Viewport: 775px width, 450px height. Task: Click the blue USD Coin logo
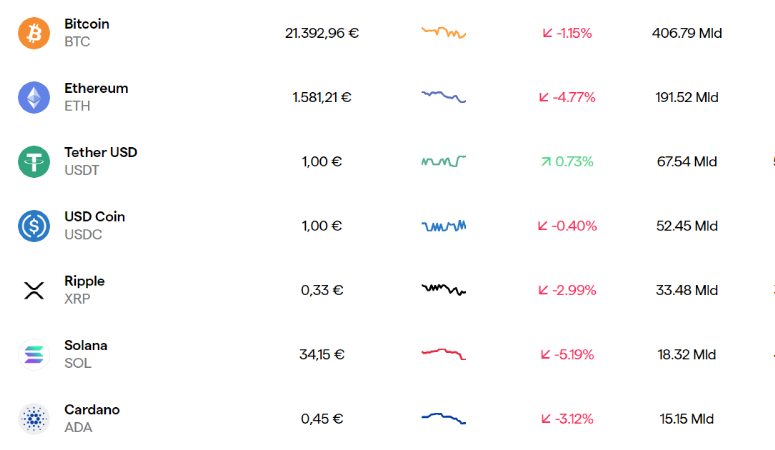click(x=34, y=226)
